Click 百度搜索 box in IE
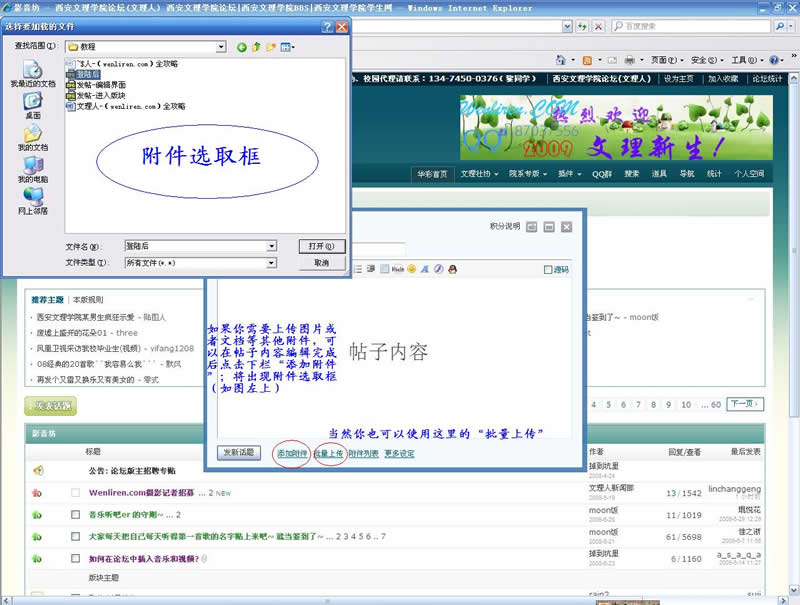 pos(691,26)
